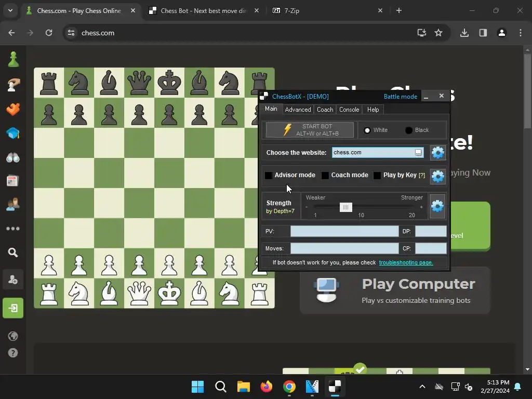
Task: Click the Play Computer card
Action: pos(395,290)
